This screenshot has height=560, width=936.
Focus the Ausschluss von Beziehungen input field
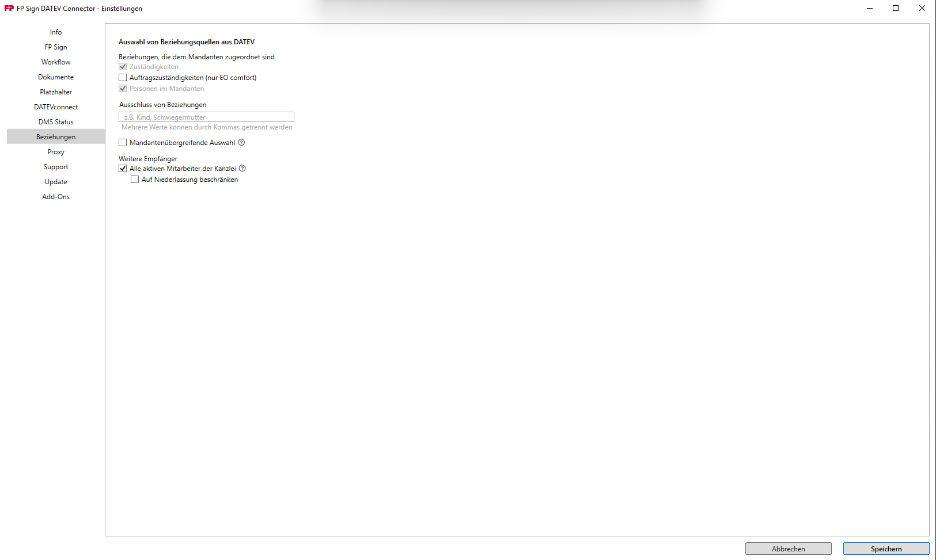(x=206, y=117)
